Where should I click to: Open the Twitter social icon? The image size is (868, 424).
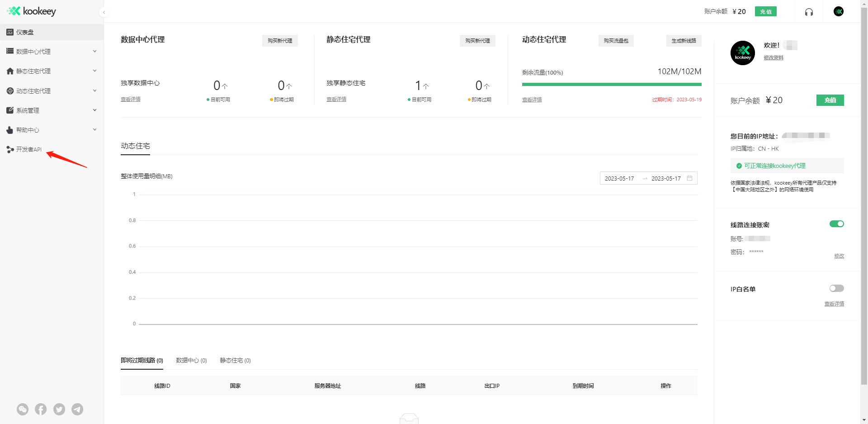click(x=59, y=409)
